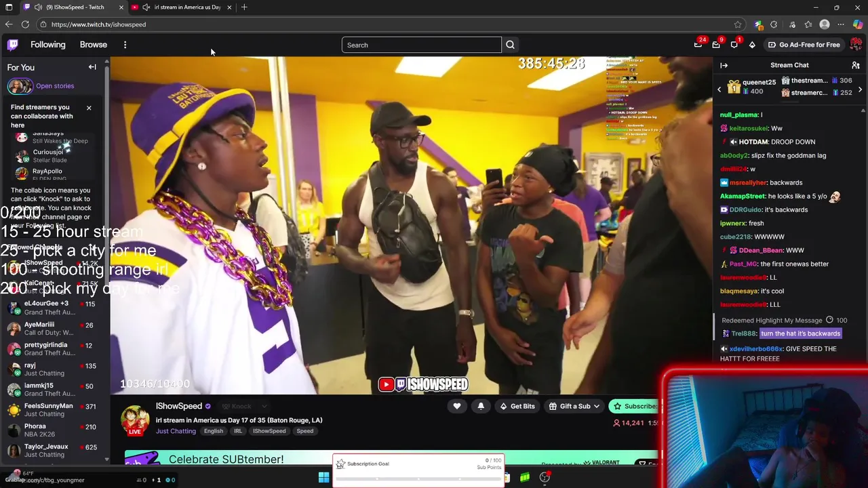Image resolution: width=868 pixels, height=488 pixels.
Task: Open the OBS taskbar icon with red dot
Action: (545, 477)
